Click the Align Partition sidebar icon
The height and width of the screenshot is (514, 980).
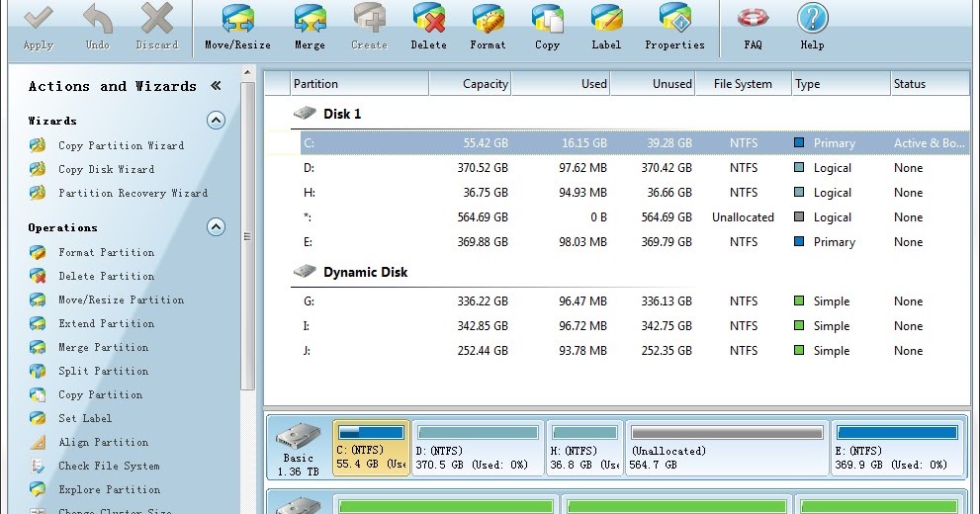38,442
